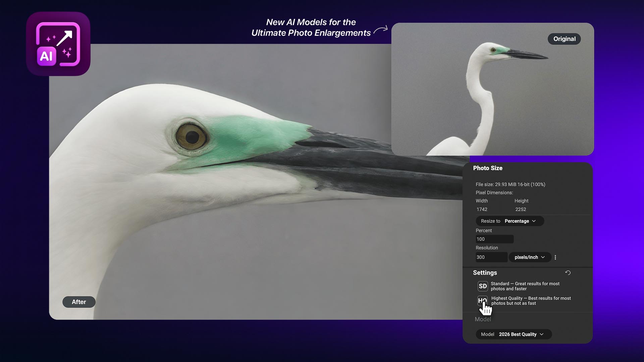Click the After label badge

[x=78, y=302]
